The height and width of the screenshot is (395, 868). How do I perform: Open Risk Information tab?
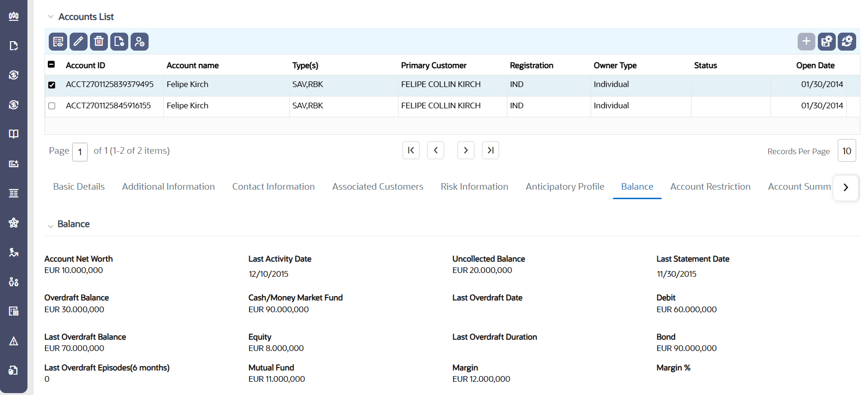click(x=474, y=187)
